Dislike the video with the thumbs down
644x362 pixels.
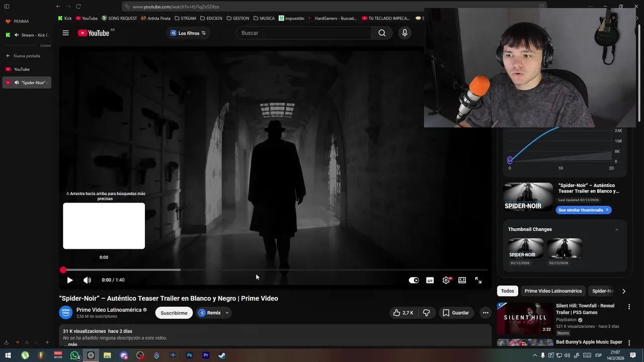pos(427,313)
